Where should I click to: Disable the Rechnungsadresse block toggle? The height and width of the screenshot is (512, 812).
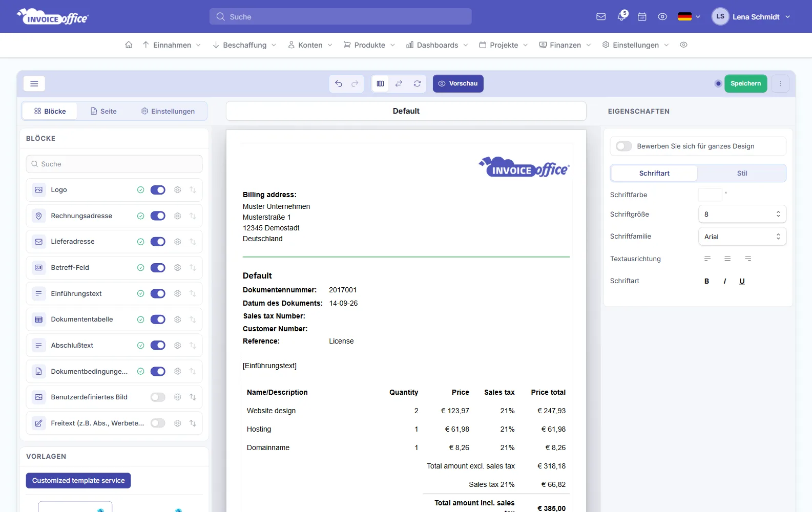tap(158, 216)
